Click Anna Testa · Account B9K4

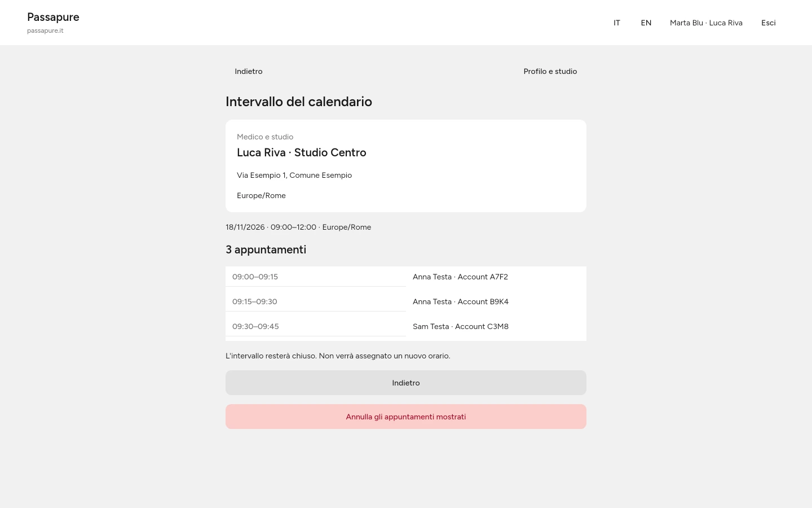point(461,301)
